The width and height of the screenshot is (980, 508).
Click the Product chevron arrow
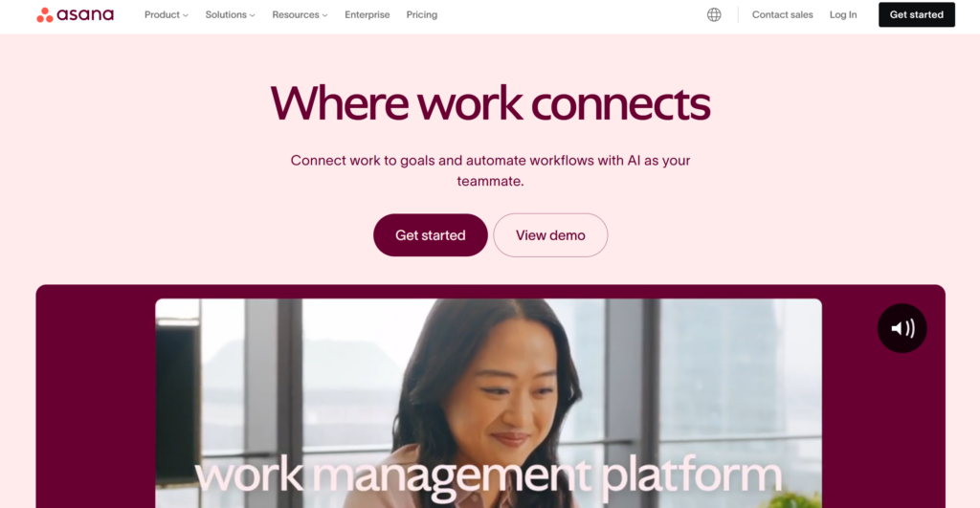coord(186,15)
